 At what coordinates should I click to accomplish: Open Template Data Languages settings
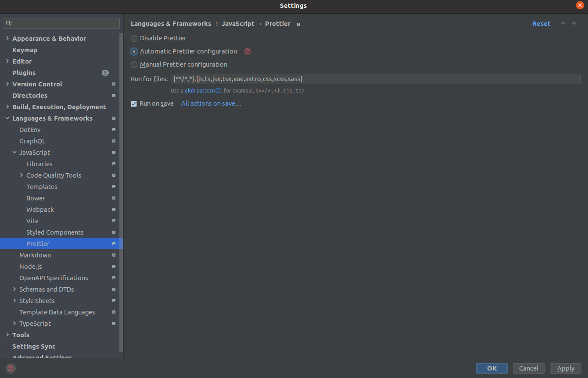[57, 312]
